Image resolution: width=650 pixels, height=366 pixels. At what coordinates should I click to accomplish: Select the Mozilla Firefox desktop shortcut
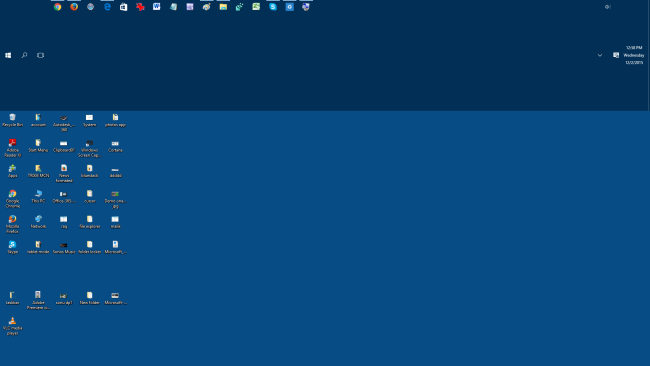coord(12,224)
